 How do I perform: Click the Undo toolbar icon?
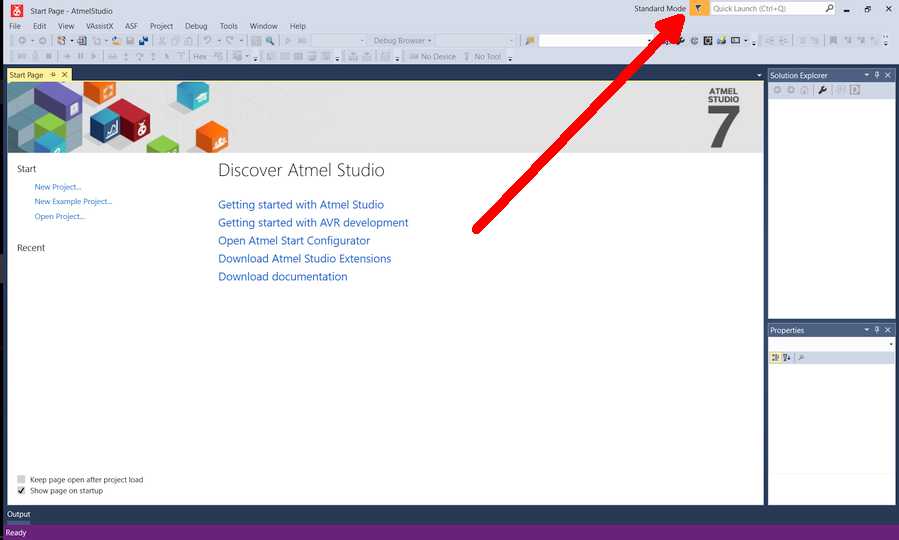coord(208,41)
